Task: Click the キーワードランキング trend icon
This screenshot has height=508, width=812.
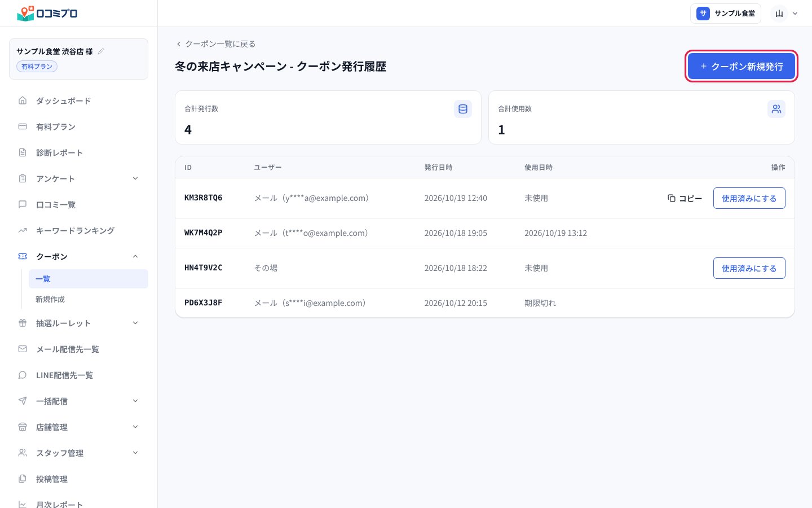Action: (x=23, y=230)
